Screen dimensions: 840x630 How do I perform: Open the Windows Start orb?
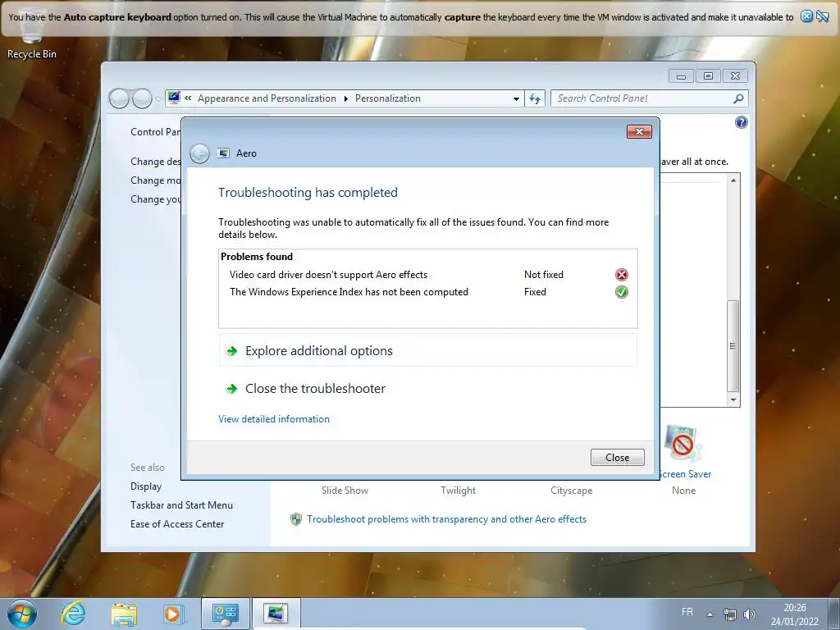[22, 614]
